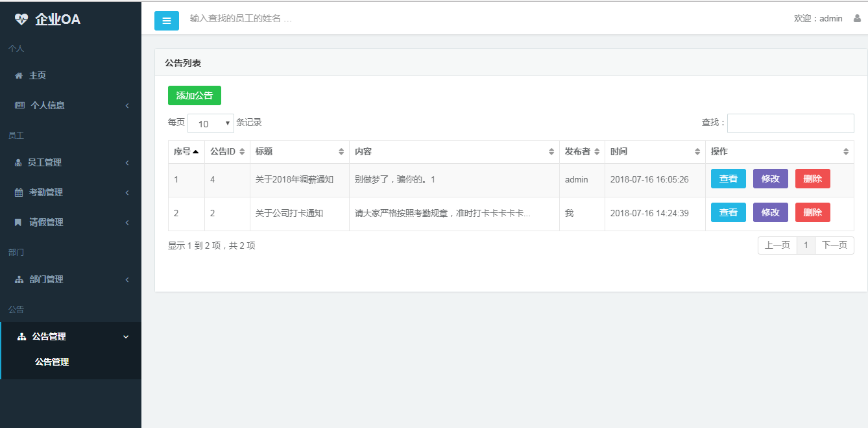Expand the 请假管理 chevron in the sidebar
Viewport: 868px width, 428px height.
(127, 222)
